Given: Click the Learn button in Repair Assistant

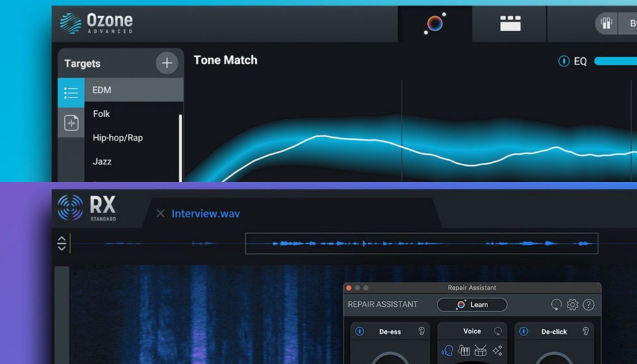Looking at the screenshot, I should (472, 305).
